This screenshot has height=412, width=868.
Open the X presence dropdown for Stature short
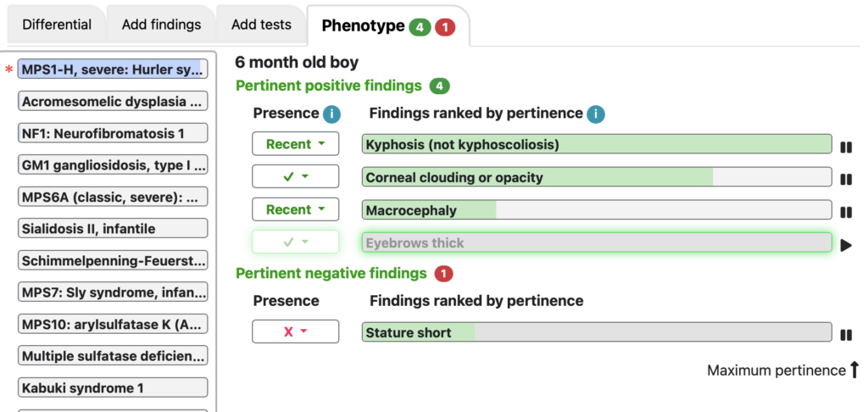click(x=296, y=331)
